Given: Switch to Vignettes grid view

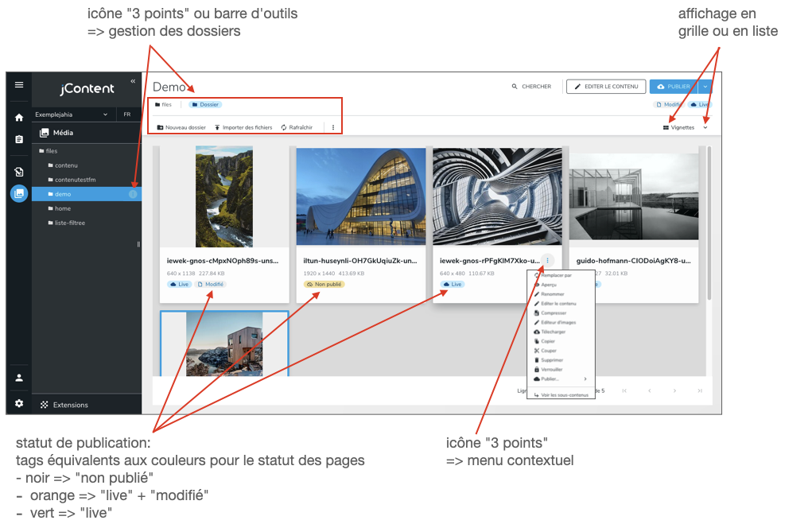Looking at the screenshot, I should click(x=678, y=127).
